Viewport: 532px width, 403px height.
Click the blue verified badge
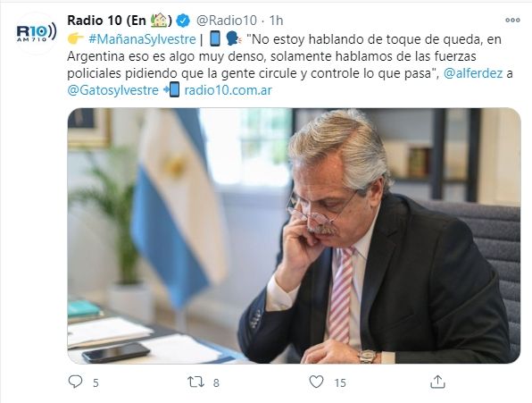[x=184, y=21]
